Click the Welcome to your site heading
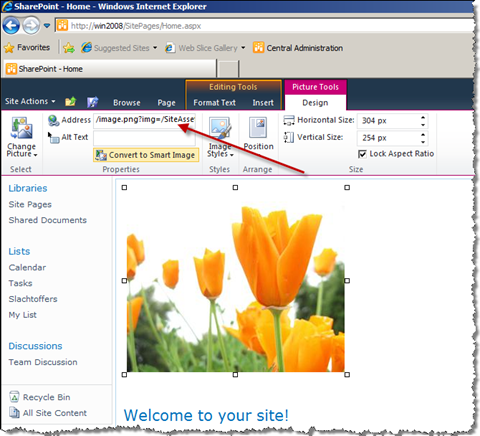The width and height of the screenshot is (480, 436). point(206,416)
